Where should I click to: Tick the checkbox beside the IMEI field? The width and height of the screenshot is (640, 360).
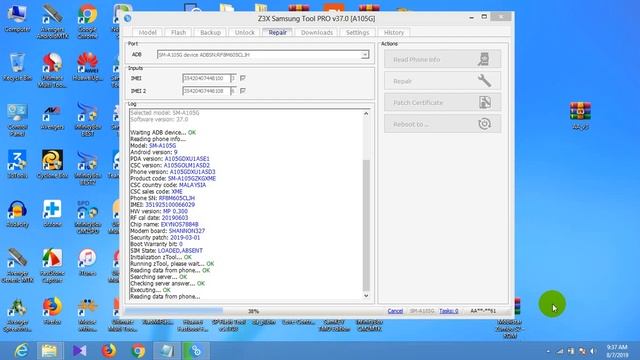pos(242,78)
